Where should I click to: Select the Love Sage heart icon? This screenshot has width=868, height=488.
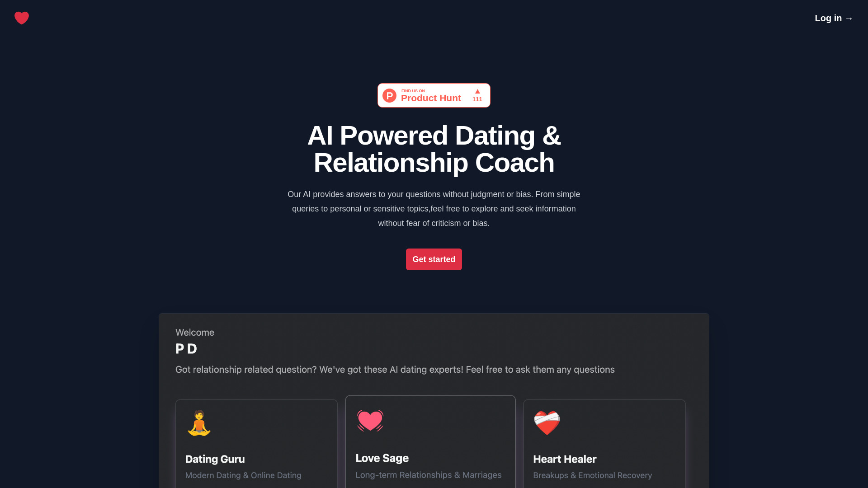click(x=370, y=421)
